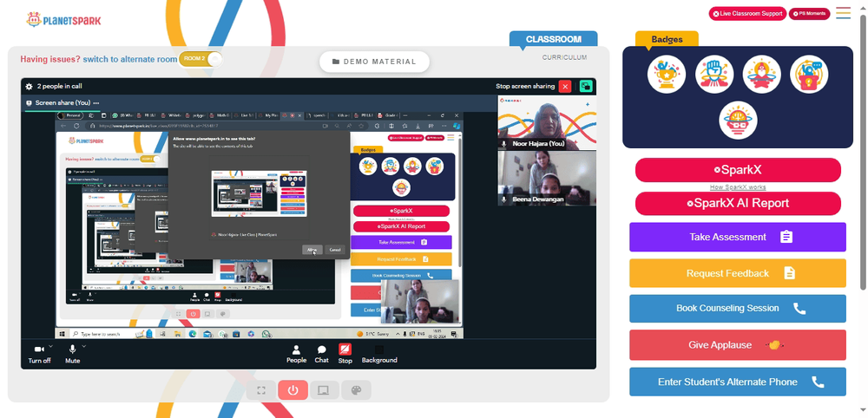
Task: Switch to the CLASSROOM tab
Action: [x=554, y=39]
